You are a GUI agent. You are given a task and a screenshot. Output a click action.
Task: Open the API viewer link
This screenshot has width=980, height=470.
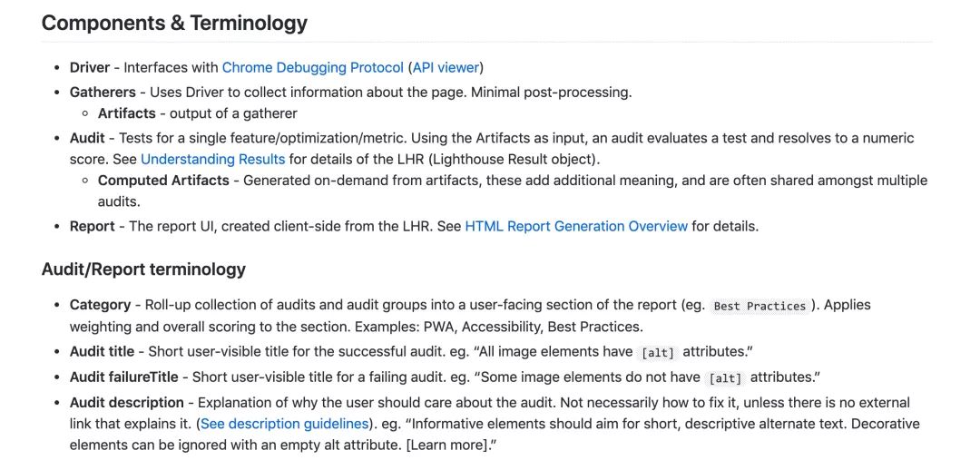(446, 67)
